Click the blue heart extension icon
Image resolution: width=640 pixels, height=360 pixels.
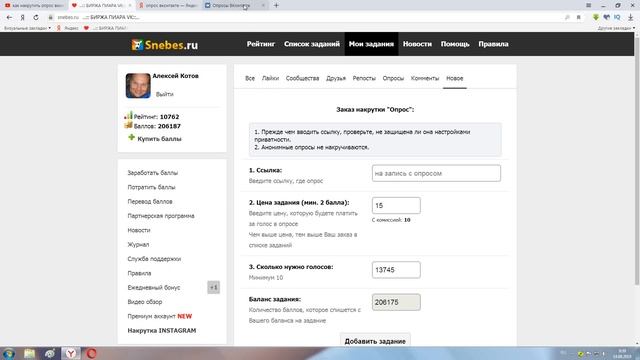click(x=607, y=17)
